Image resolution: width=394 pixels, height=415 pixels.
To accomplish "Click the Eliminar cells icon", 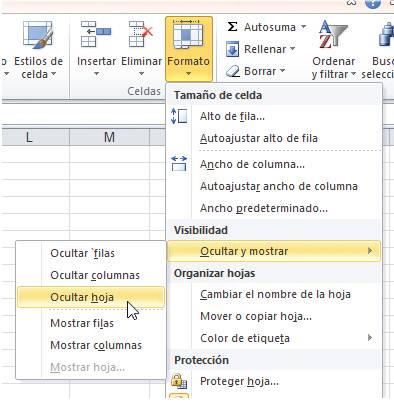I will tap(141, 34).
